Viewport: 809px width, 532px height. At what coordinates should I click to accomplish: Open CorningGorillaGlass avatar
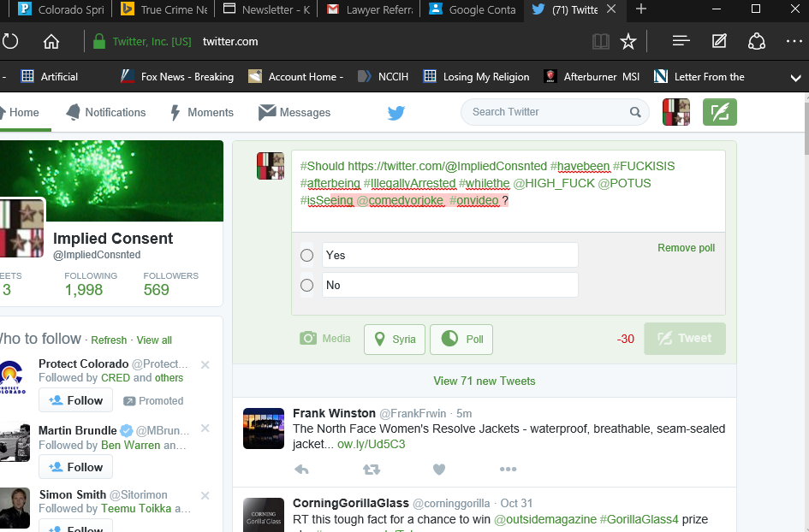coord(264,515)
